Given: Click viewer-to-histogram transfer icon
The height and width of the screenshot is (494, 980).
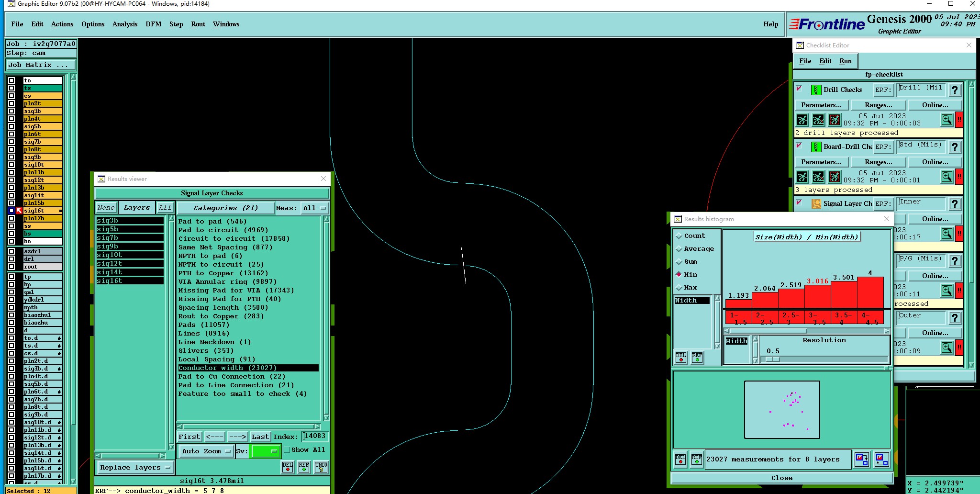Looking at the screenshot, I should point(881,460).
